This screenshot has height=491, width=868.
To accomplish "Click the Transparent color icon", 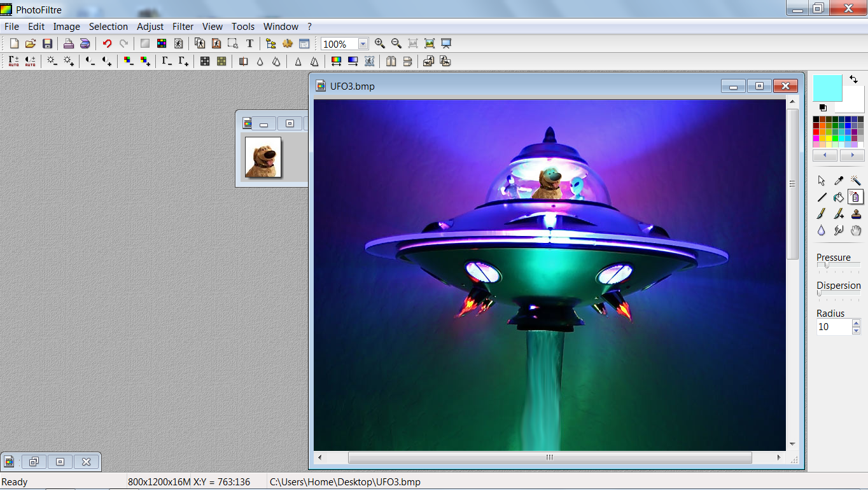I will 178,43.
